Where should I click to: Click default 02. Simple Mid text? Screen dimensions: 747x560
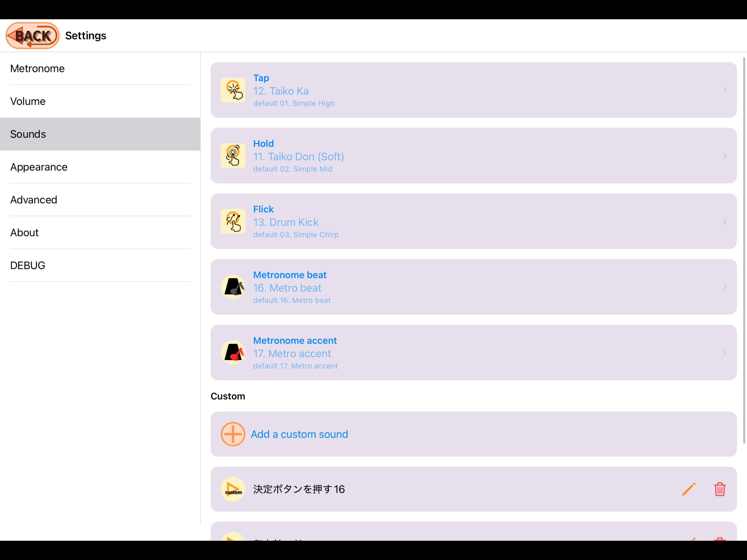pyautogui.click(x=293, y=169)
